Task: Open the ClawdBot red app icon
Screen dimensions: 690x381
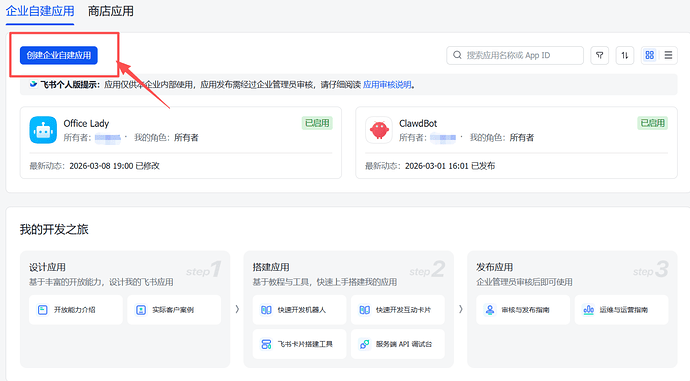Action: [x=379, y=130]
